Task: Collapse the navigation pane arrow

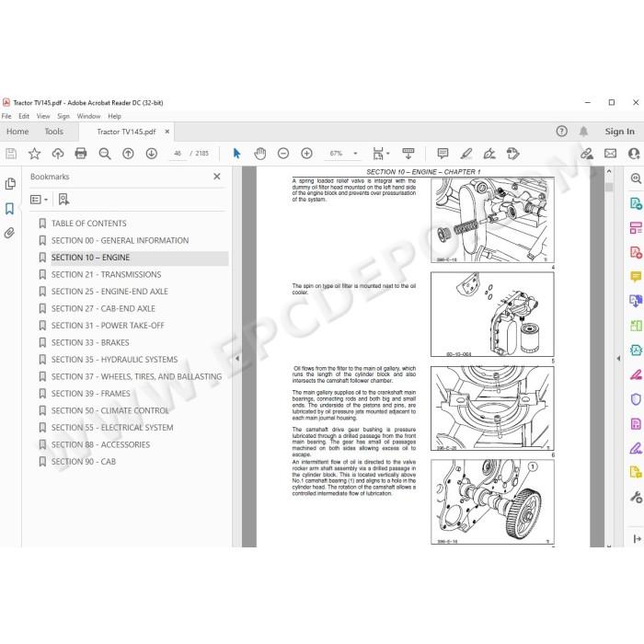Action: [237, 359]
